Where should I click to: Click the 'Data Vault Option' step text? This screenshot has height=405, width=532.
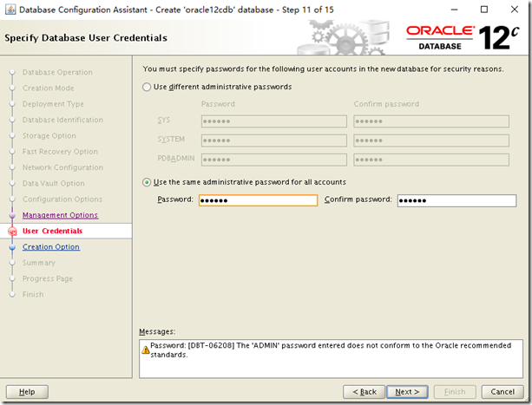pyautogui.click(x=53, y=183)
